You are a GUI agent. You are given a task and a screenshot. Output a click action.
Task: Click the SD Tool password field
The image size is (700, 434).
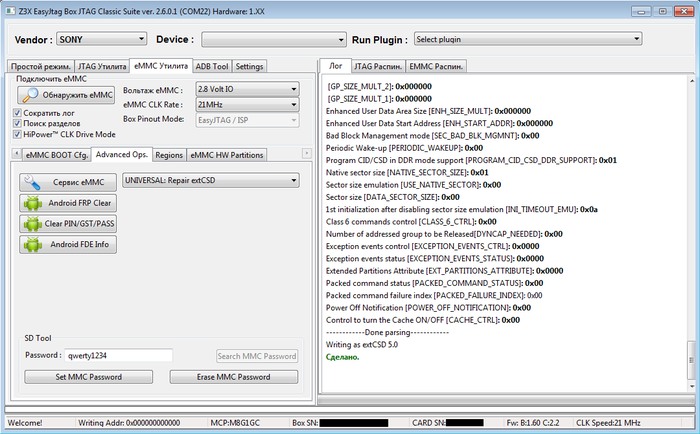pyautogui.click(x=118, y=355)
